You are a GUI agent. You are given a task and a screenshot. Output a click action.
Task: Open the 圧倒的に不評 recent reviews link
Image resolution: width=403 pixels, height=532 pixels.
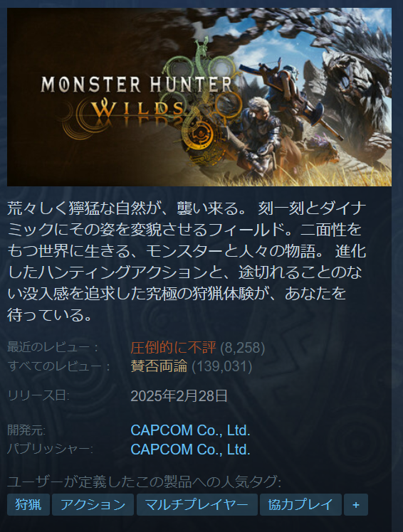[x=173, y=348]
